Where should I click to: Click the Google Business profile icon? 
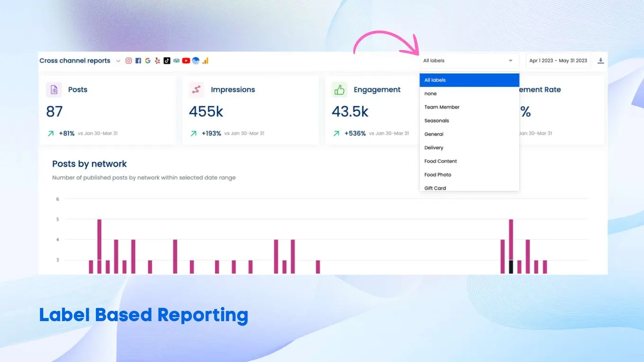click(x=148, y=61)
